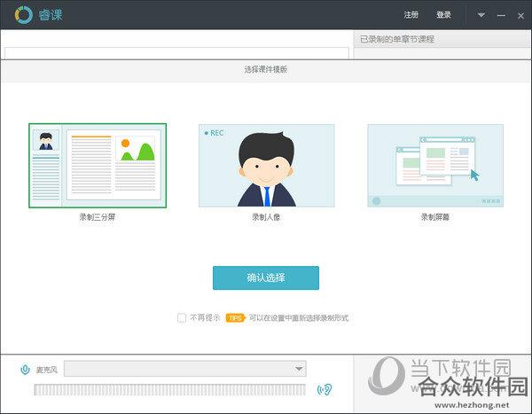Viewport: 532px width, 414px height.
Task: Select the 录制人像 template thumbnail
Action: (x=266, y=166)
